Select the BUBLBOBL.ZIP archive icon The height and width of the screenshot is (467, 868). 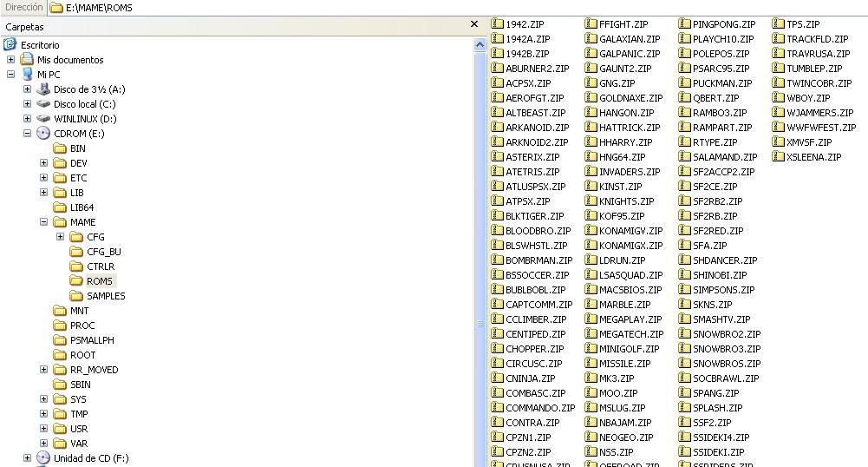(497, 289)
